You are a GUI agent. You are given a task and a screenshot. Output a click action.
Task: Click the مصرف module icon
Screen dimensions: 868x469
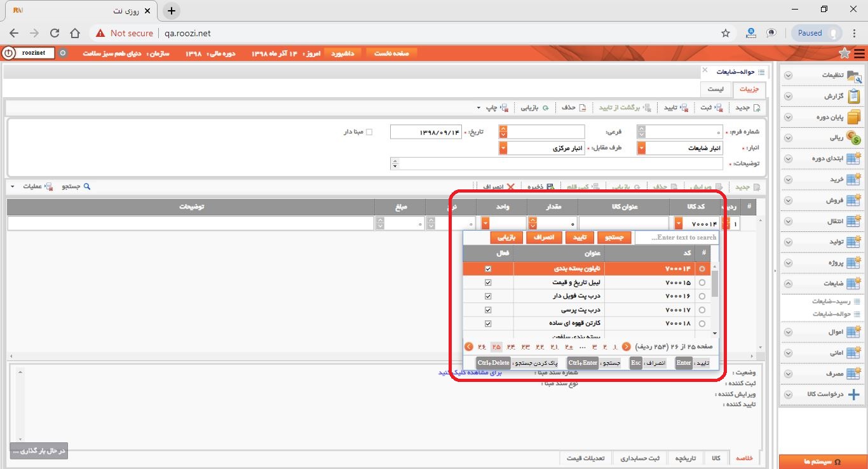pos(854,374)
